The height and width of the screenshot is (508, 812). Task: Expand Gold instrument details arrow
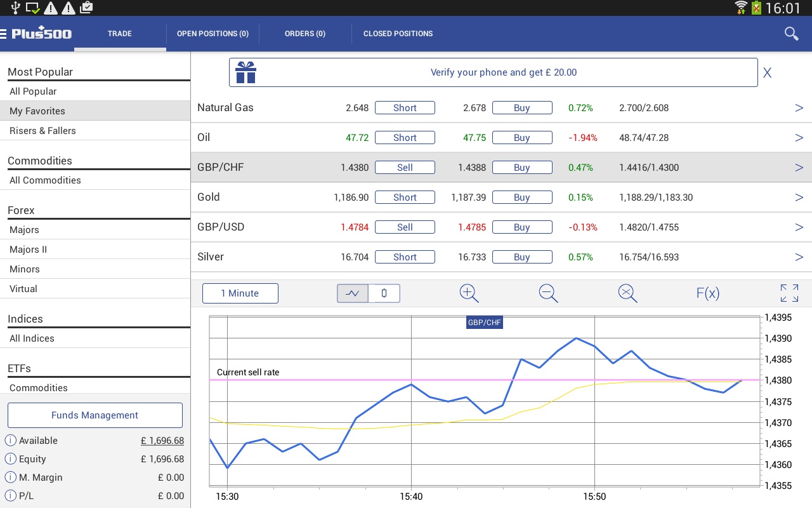[799, 197]
